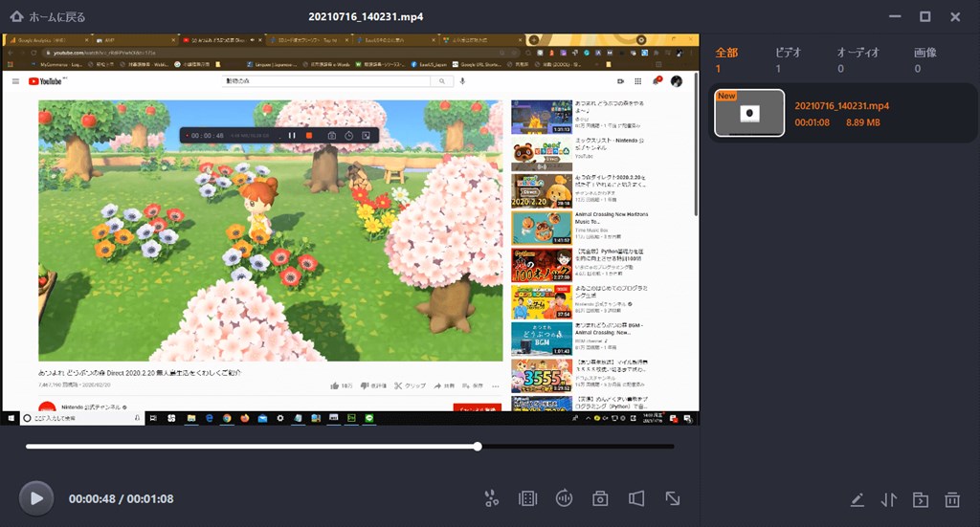Switch to the オーディオ tab

[857, 53]
